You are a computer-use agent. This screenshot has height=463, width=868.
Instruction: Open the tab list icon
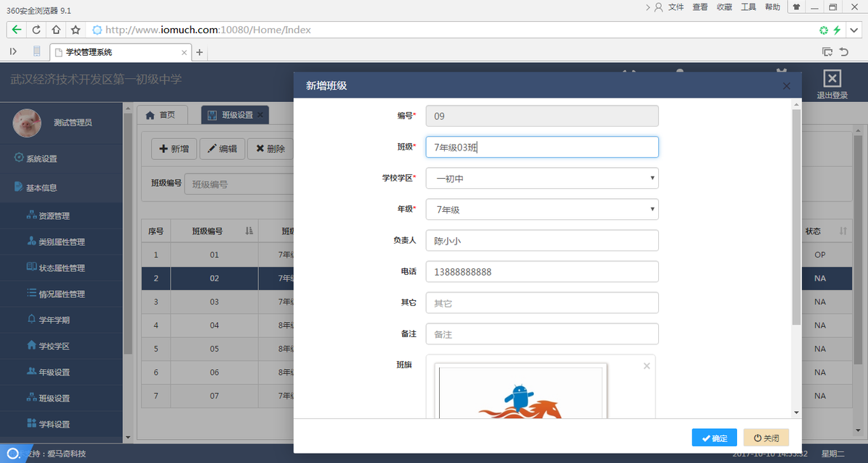pyautogui.click(x=827, y=51)
